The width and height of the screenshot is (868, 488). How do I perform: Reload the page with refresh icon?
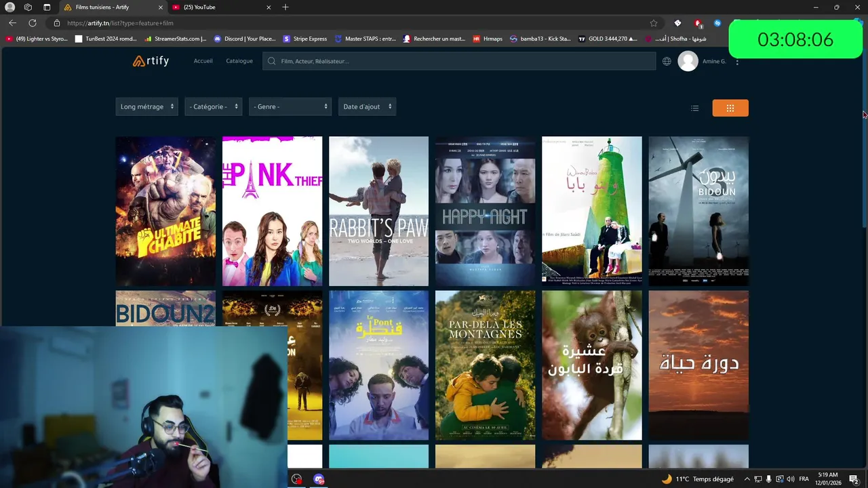(32, 23)
